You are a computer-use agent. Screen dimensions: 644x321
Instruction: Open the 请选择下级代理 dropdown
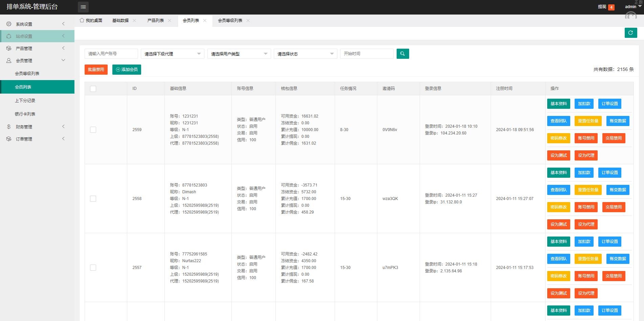click(172, 54)
